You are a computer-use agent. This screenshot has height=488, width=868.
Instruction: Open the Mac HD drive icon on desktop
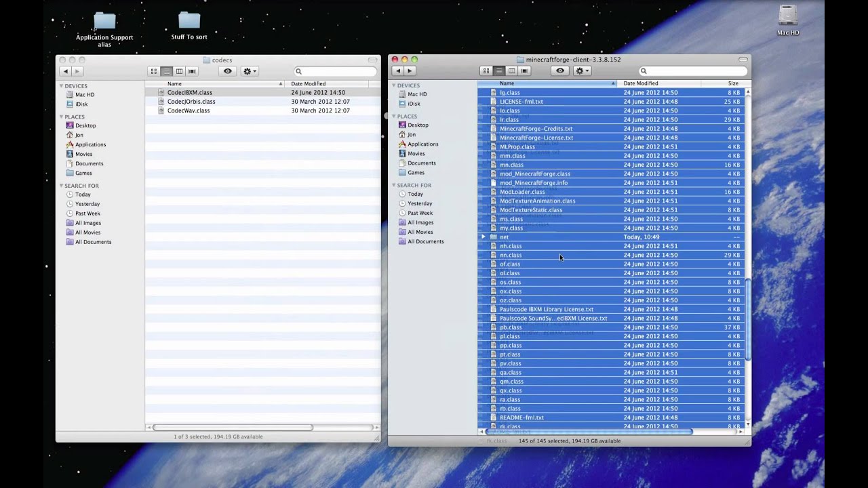pos(788,20)
